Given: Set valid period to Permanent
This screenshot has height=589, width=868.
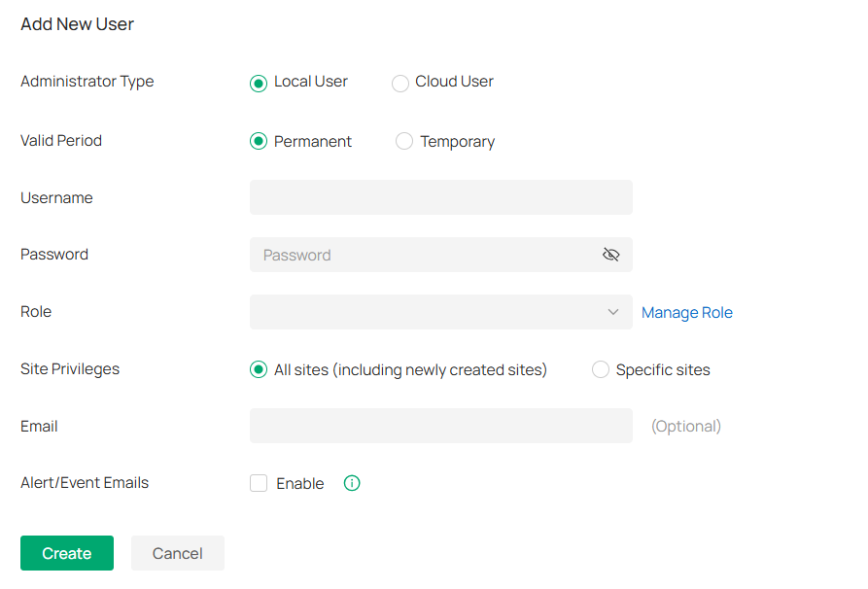Looking at the screenshot, I should 259,141.
